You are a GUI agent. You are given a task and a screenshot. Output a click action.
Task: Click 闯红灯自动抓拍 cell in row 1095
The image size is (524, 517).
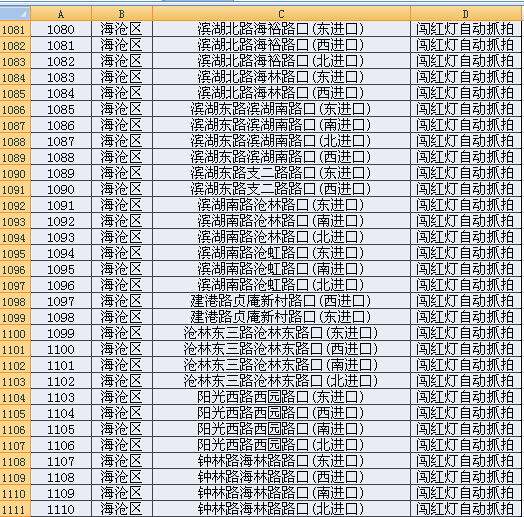pos(466,253)
